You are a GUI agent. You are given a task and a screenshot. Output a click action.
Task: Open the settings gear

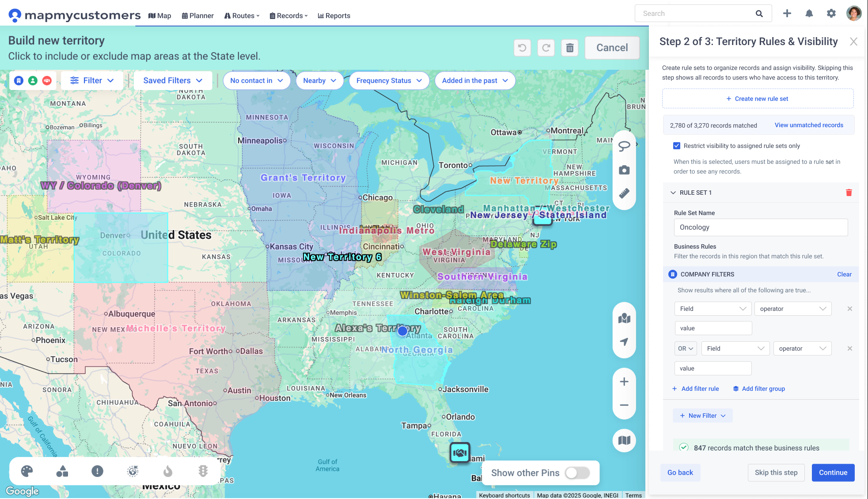click(x=831, y=14)
